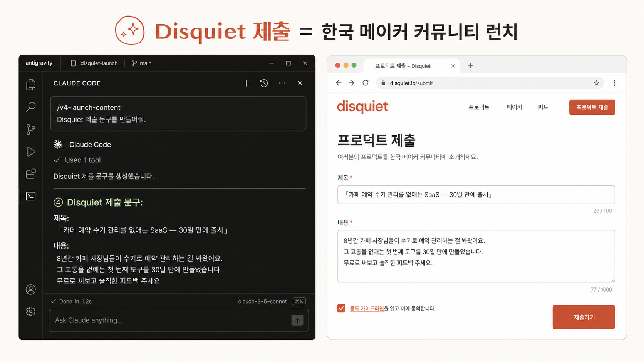Start a new chat with plus icon
The image size is (644, 362).
pyautogui.click(x=246, y=83)
